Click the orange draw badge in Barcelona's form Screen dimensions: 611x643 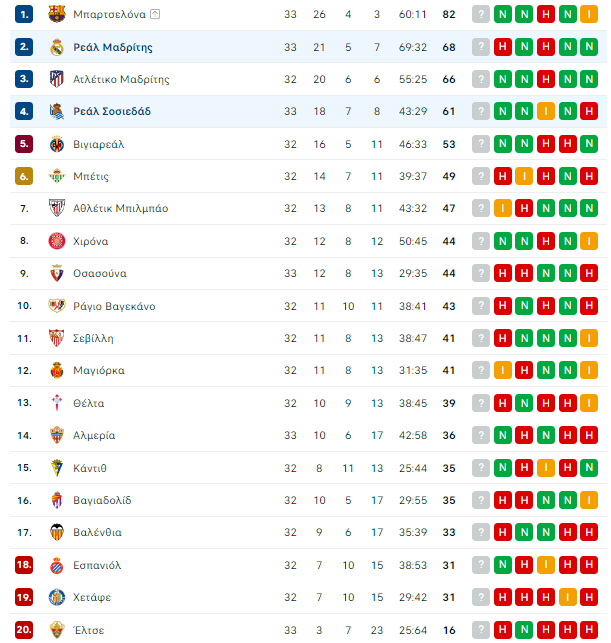pos(589,14)
